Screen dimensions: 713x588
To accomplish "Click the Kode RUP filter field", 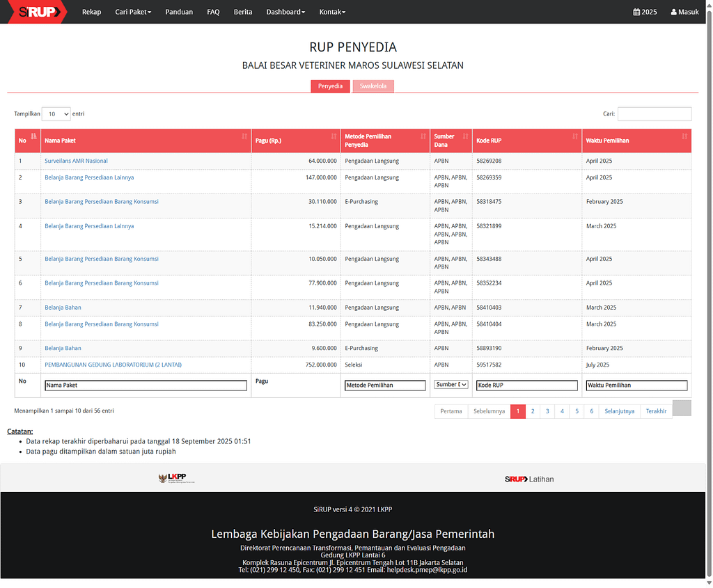I will (x=526, y=386).
